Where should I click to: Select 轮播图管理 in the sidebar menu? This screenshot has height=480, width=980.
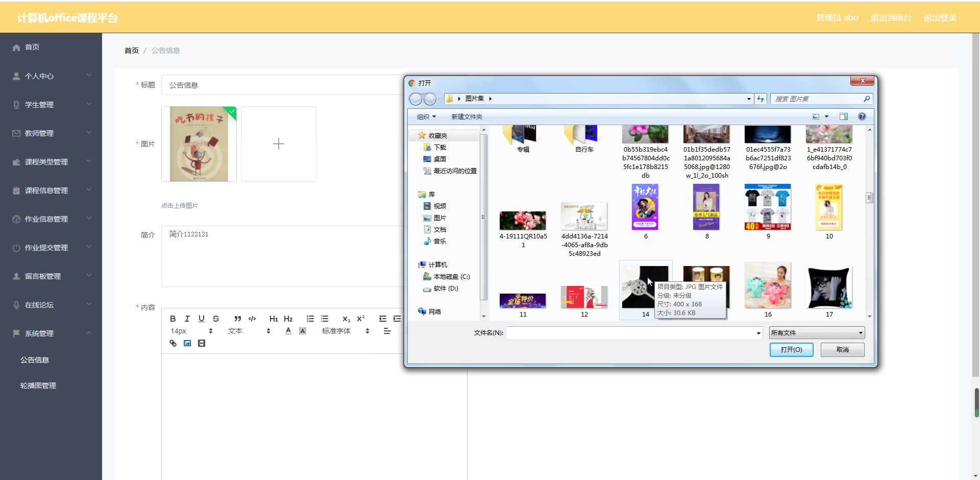coord(38,385)
